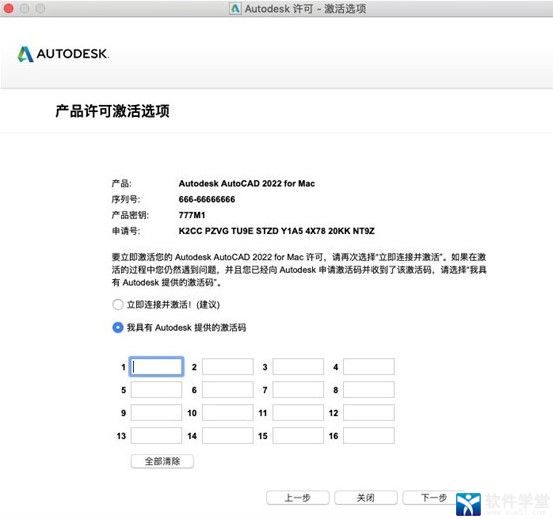Click activation code field 12
Viewport: 553px width, 519px height.
(369, 413)
